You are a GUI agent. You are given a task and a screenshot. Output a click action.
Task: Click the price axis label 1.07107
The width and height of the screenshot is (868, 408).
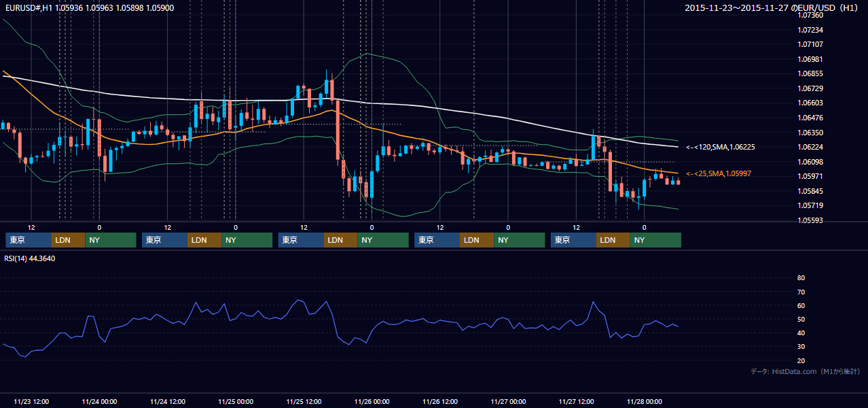[810, 44]
